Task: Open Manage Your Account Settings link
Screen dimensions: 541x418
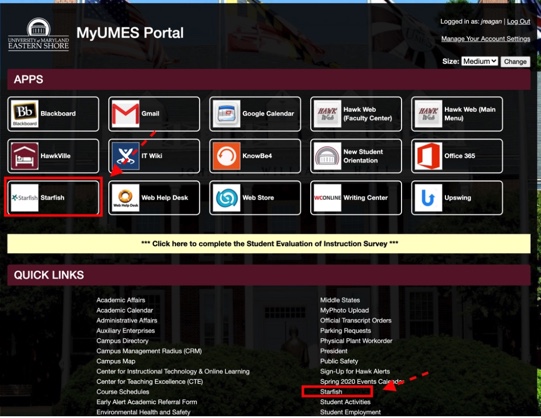Action: 485,39
